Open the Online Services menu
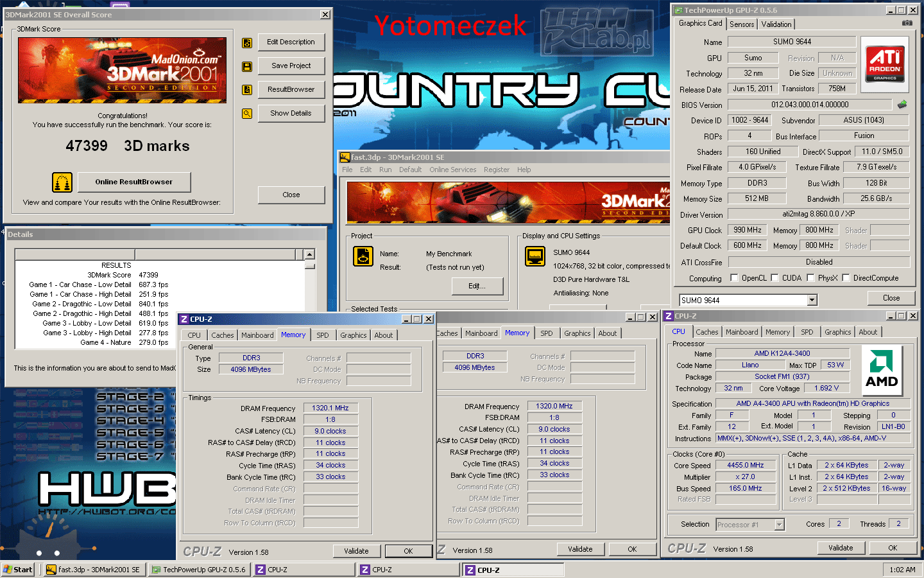 [x=452, y=170]
